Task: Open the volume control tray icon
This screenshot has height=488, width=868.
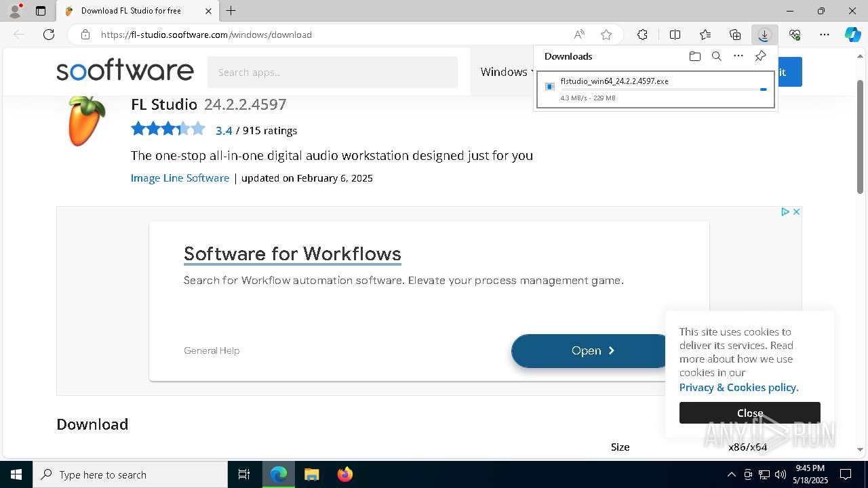Action: point(781,474)
